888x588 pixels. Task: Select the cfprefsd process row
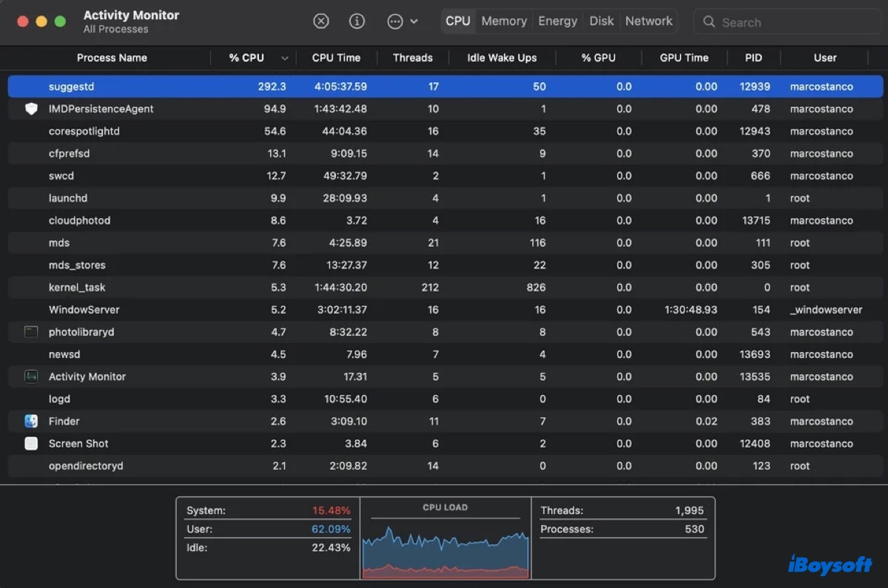[445, 154]
